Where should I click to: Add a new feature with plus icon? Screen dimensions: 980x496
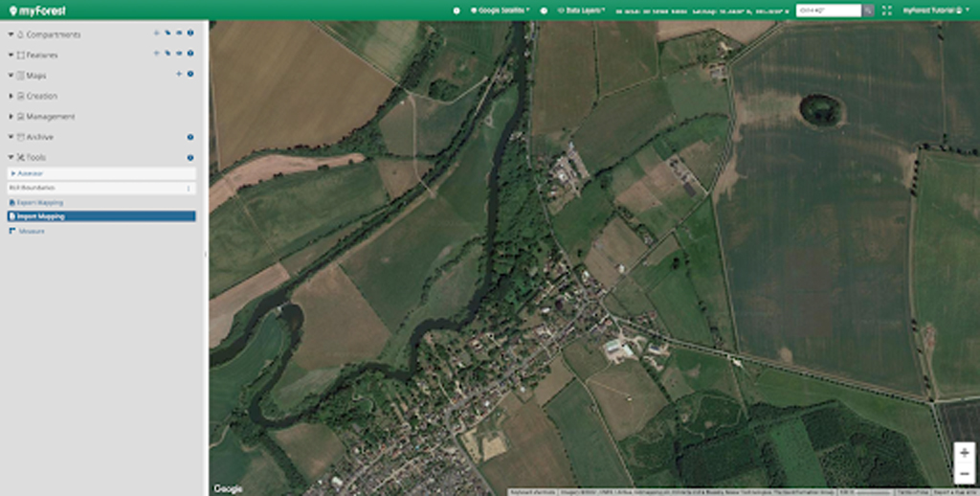point(156,55)
